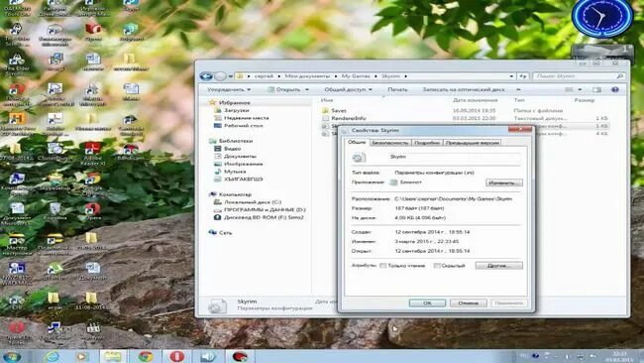
Task: Select the RendererInfo file
Action: [x=349, y=118]
